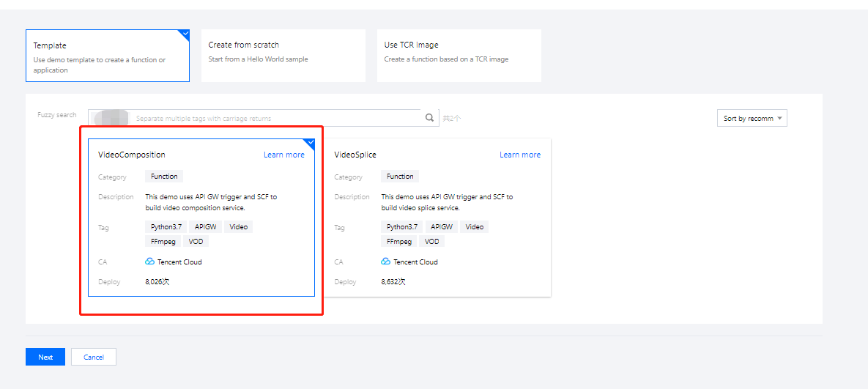This screenshot has width=868, height=389.
Task: Click Python3.7 tag in VideoComposition card
Action: coord(164,227)
